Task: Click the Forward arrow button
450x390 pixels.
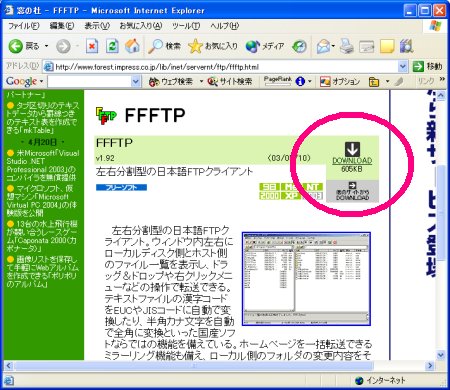Action: [x=63, y=46]
